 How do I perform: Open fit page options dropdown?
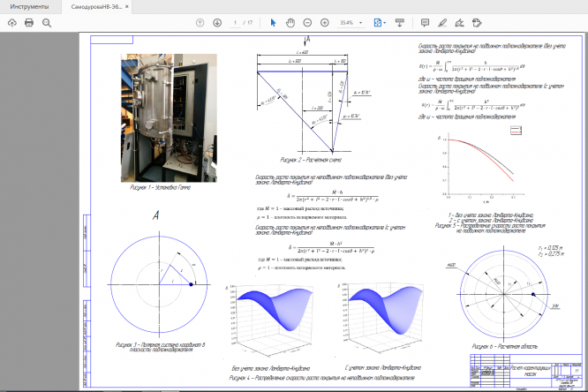click(x=381, y=22)
